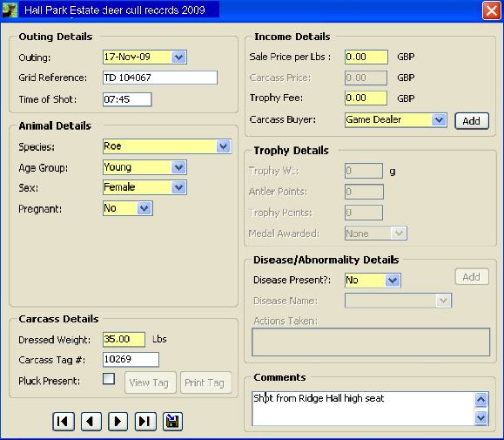Jump to the last record
Image resolution: width=504 pixels, height=440 pixels.
coord(145,422)
